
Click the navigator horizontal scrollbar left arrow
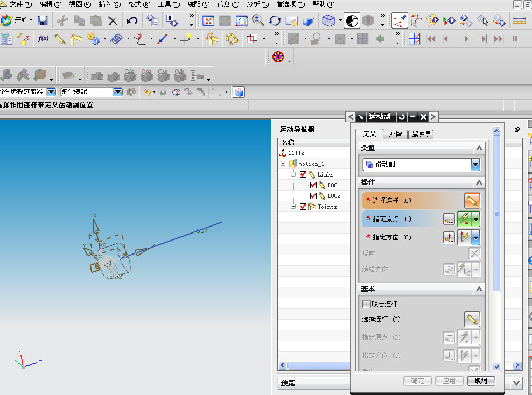tap(283, 365)
